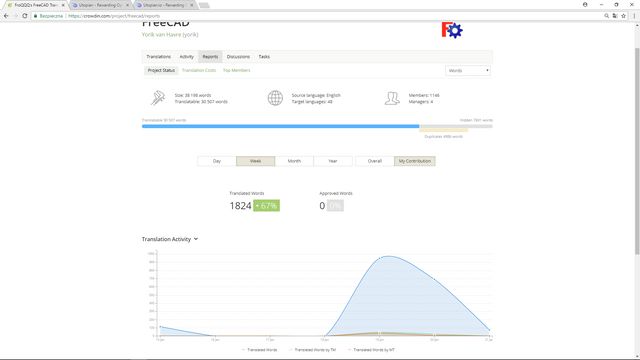This screenshot has height=360, width=640.
Task: Click the translate page icon in address bar
Action: (615, 16)
